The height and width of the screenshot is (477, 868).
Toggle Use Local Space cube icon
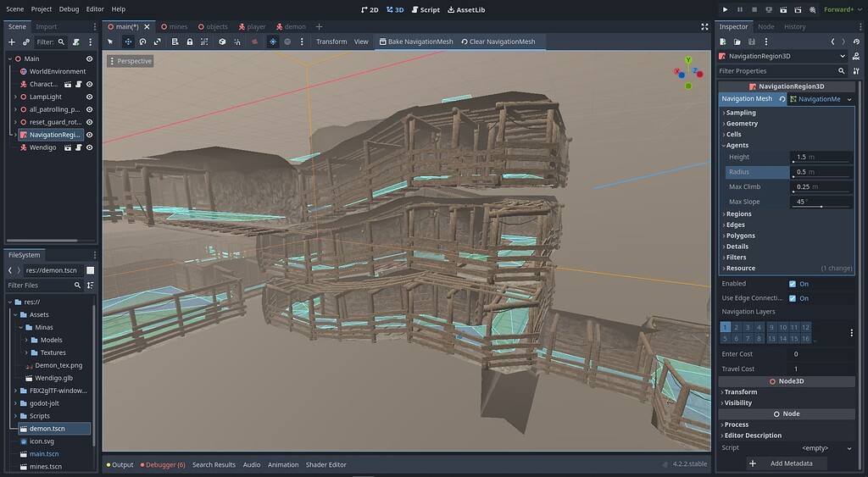(x=222, y=42)
